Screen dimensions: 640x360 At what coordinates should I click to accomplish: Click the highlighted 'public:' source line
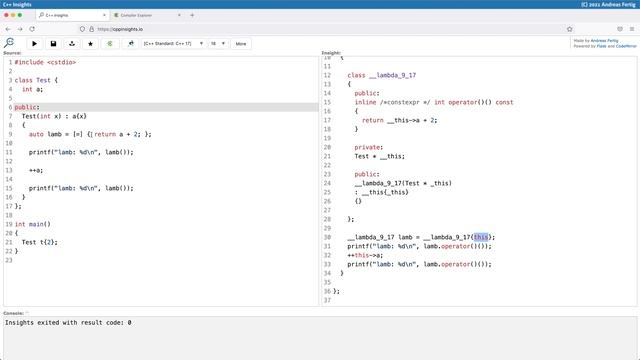(166, 107)
